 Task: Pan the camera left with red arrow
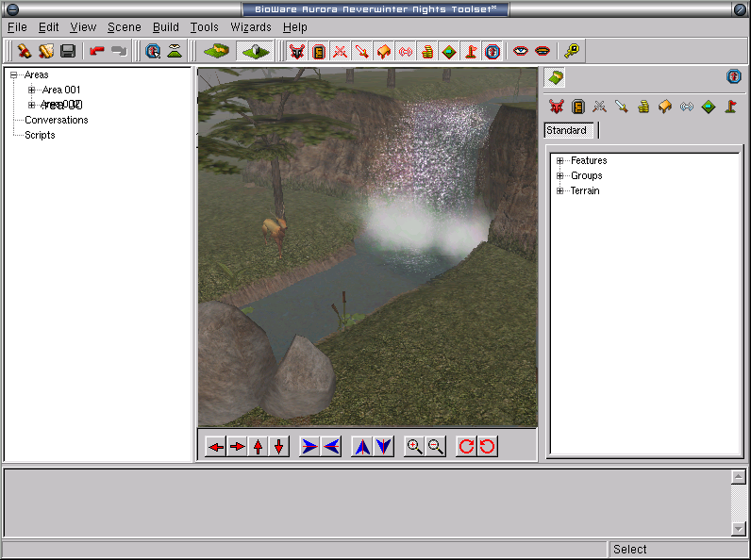(x=216, y=446)
